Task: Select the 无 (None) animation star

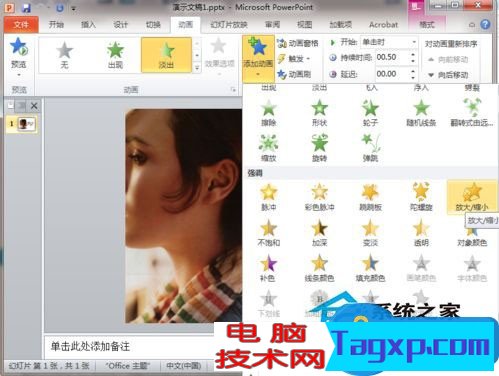Action: pyautogui.click(x=64, y=55)
